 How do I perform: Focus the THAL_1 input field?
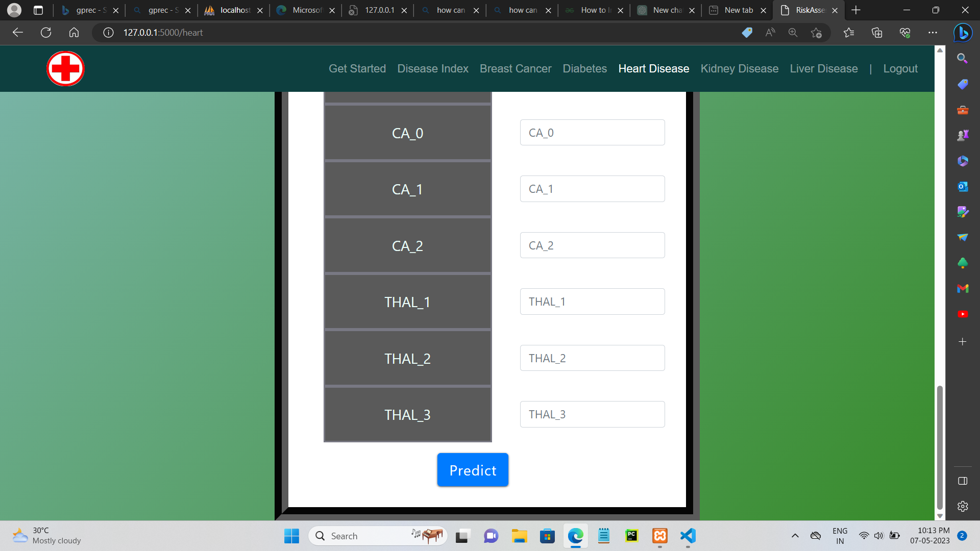point(592,302)
